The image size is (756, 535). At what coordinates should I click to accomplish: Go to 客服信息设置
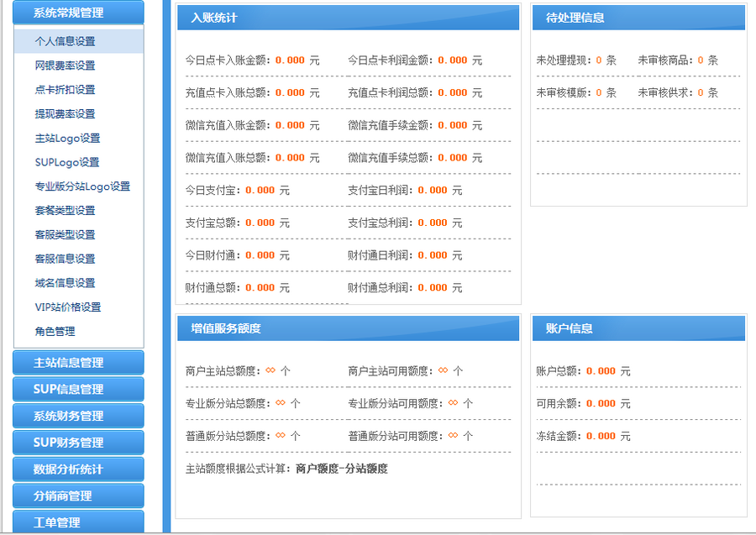(x=65, y=259)
